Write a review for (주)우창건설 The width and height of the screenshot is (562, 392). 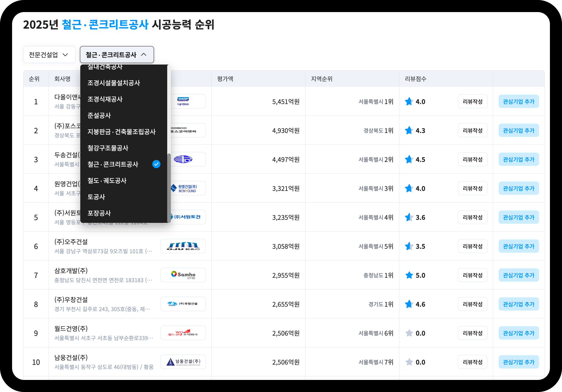tap(472, 304)
